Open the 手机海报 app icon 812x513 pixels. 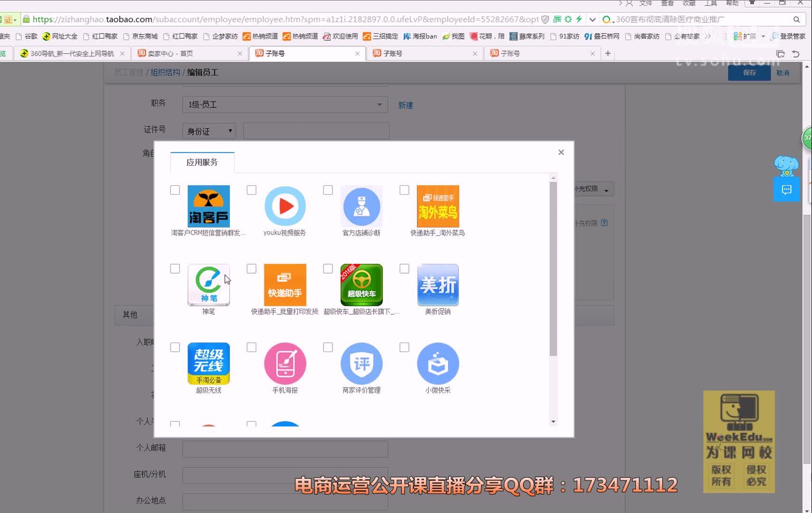285,363
